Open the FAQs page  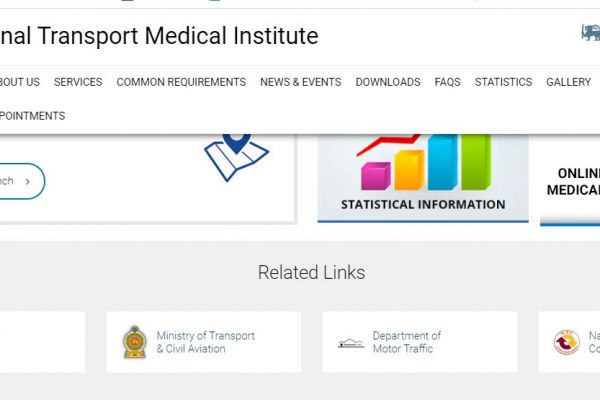click(447, 82)
